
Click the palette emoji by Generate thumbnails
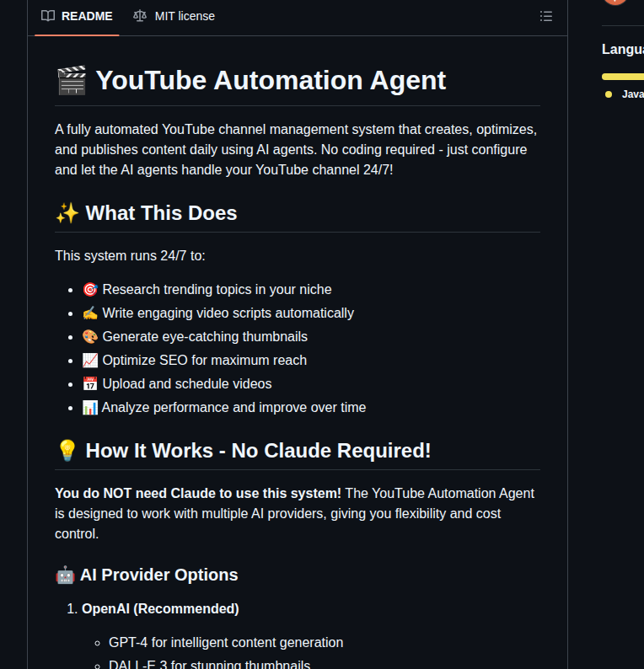pyautogui.click(x=90, y=337)
